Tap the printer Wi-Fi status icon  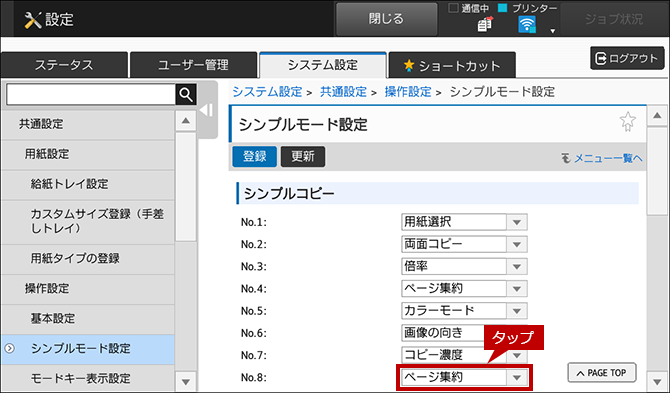click(x=527, y=25)
